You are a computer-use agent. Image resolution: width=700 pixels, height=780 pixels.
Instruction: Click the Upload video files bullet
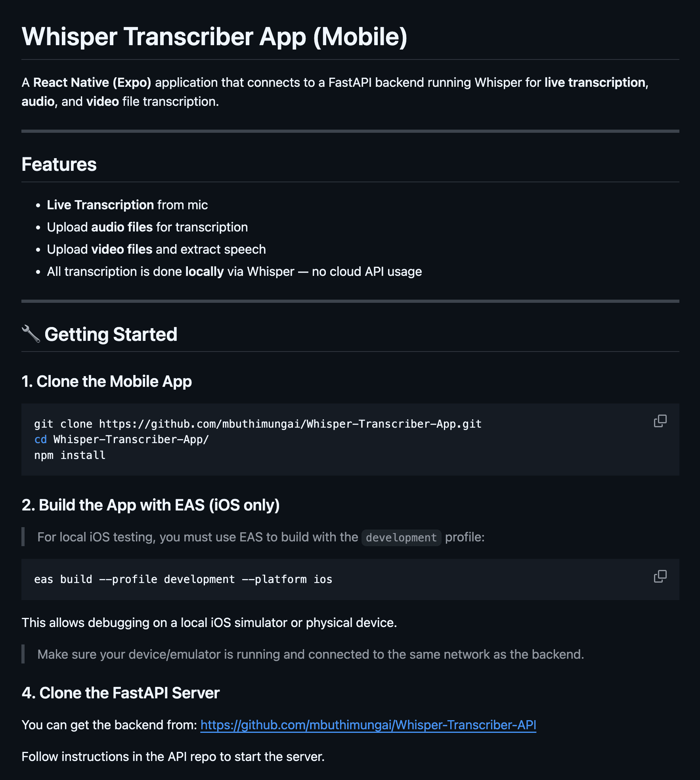[156, 249]
